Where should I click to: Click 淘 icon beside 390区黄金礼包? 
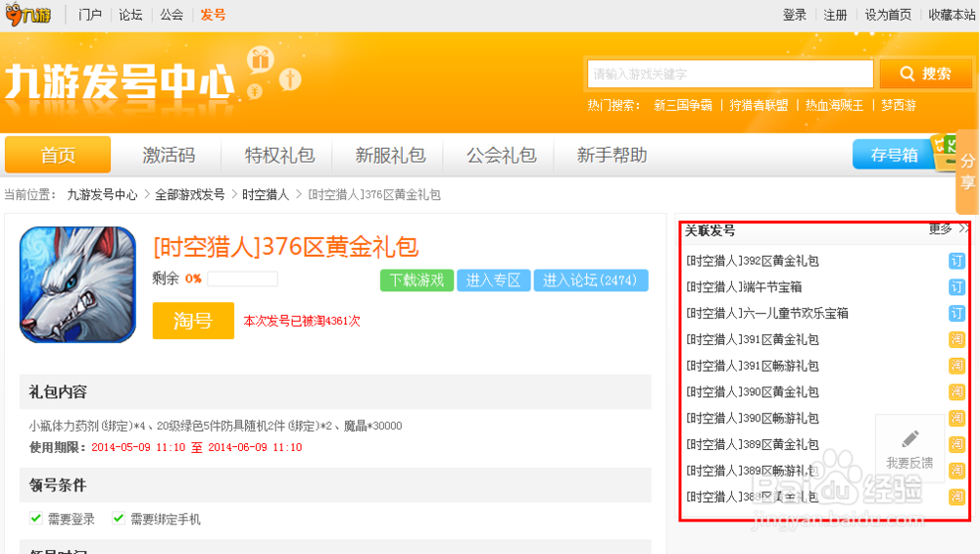pos(956,392)
